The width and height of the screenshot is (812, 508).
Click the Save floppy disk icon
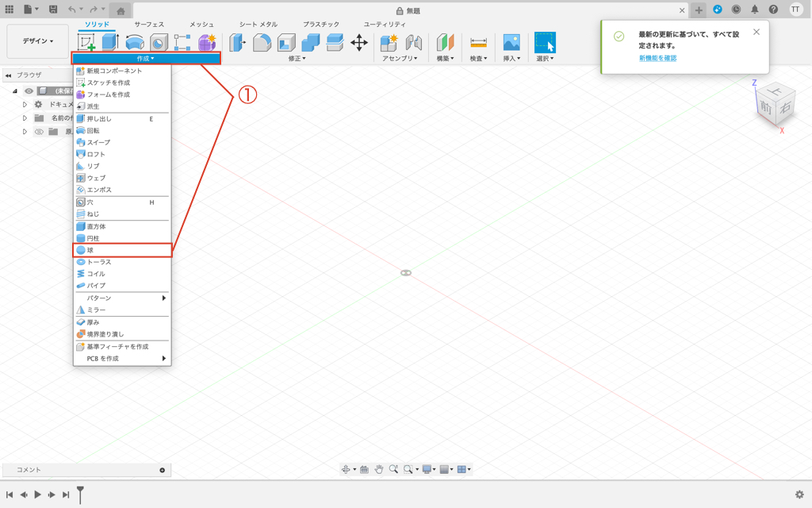(x=53, y=10)
